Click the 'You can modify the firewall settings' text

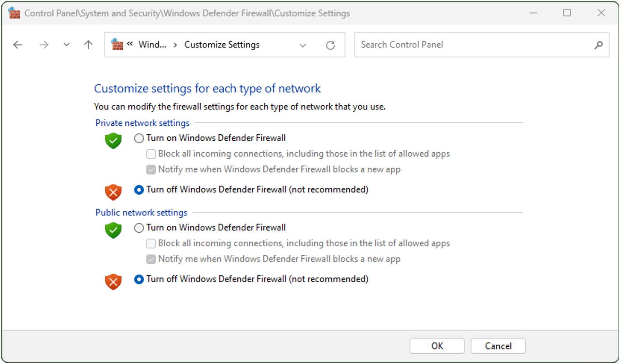(240, 107)
